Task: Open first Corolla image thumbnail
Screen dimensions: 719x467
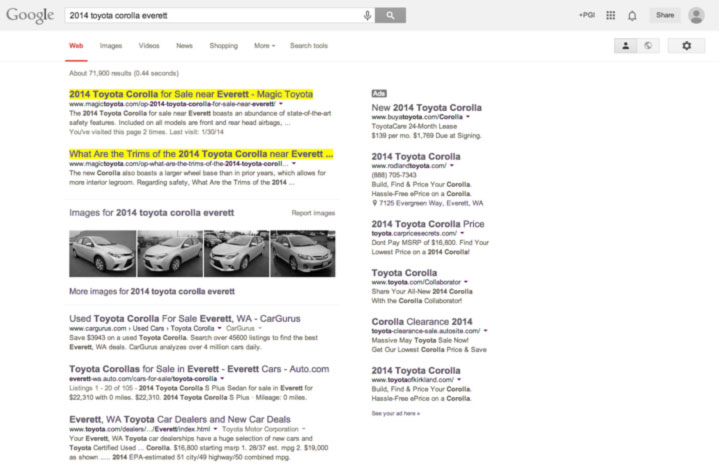Action: pos(102,254)
